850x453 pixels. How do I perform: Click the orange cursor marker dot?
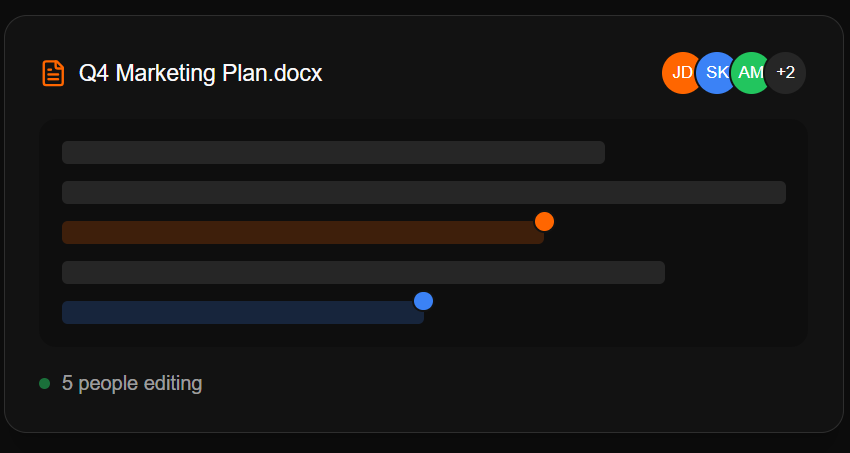point(544,221)
